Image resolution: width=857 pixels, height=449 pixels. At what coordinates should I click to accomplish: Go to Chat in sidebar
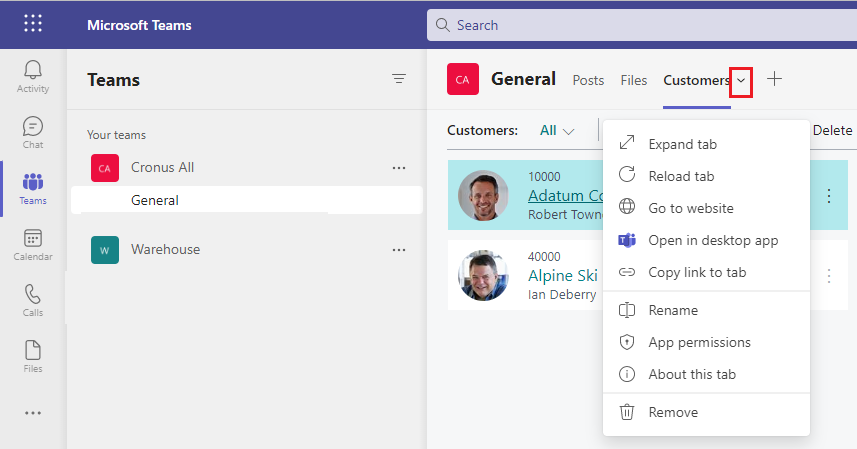pyautogui.click(x=33, y=133)
